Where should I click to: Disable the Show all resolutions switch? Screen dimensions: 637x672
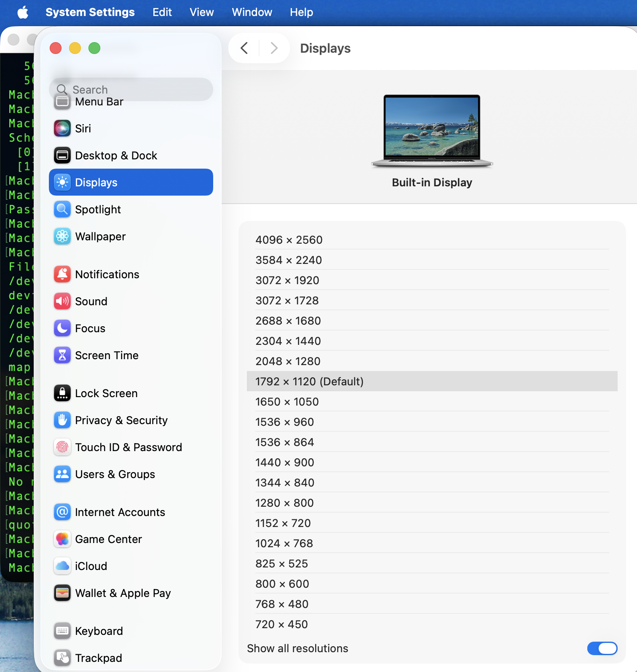click(x=602, y=648)
